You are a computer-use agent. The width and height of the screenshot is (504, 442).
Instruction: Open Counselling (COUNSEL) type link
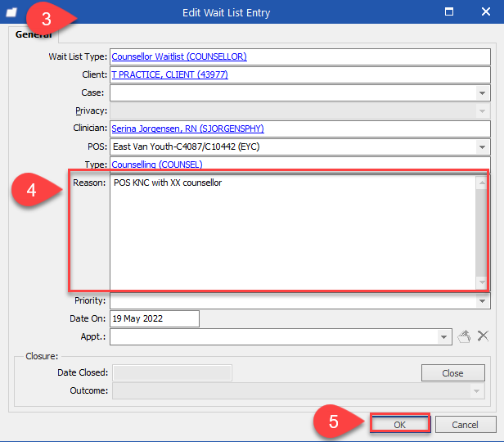(x=157, y=165)
